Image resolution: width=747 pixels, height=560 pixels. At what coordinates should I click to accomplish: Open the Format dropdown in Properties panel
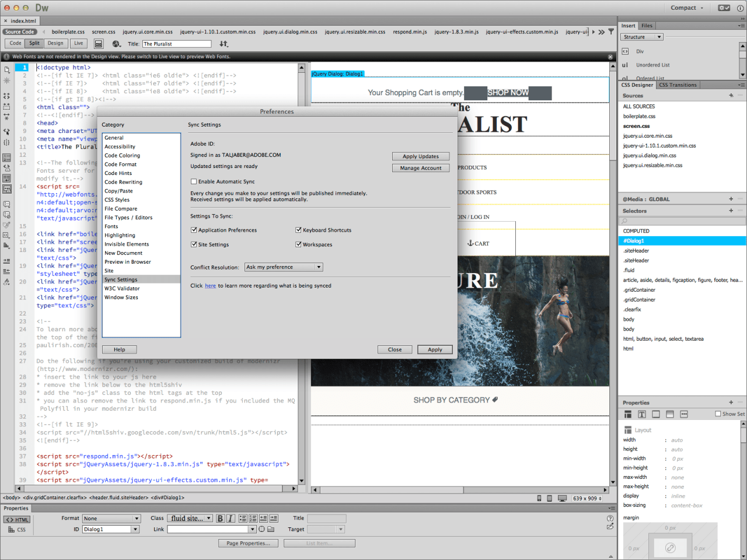click(111, 518)
